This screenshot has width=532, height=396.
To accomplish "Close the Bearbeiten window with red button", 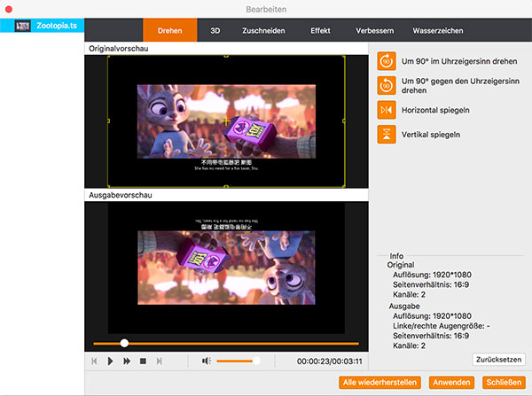I will [x=9, y=9].
